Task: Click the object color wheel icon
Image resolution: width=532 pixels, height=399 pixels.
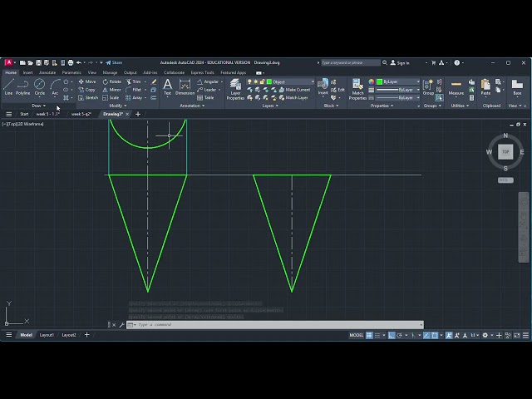Action: point(372,81)
